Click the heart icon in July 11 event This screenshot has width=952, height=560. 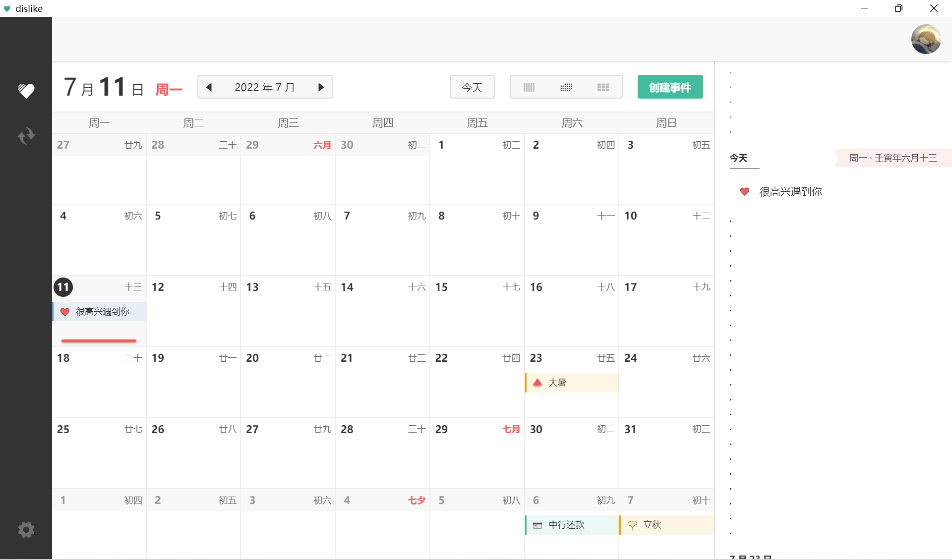(x=65, y=312)
